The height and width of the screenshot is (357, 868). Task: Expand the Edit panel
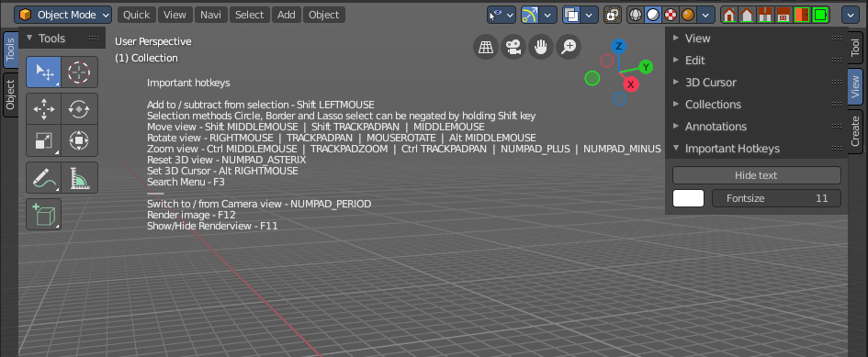click(756, 61)
